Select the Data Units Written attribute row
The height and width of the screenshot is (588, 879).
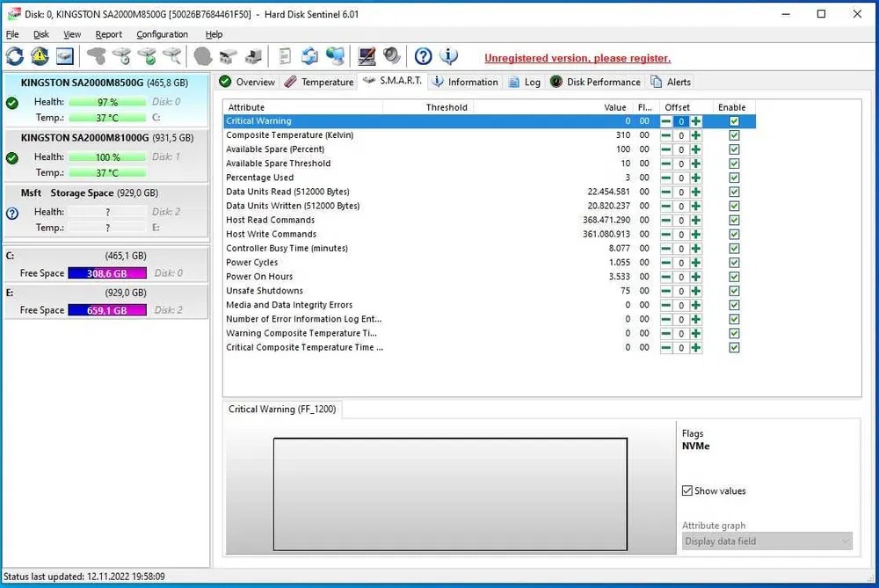pos(490,206)
